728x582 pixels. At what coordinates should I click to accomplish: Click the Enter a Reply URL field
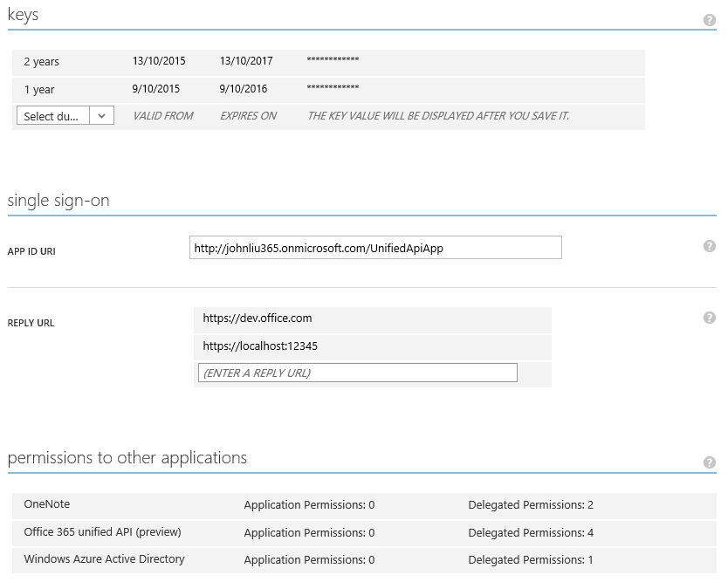click(358, 373)
